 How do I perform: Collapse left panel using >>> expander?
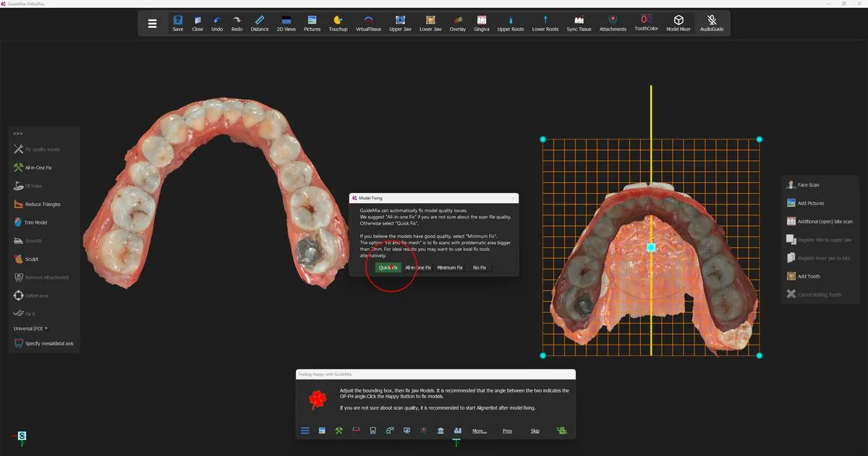pyautogui.click(x=18, y=134)
